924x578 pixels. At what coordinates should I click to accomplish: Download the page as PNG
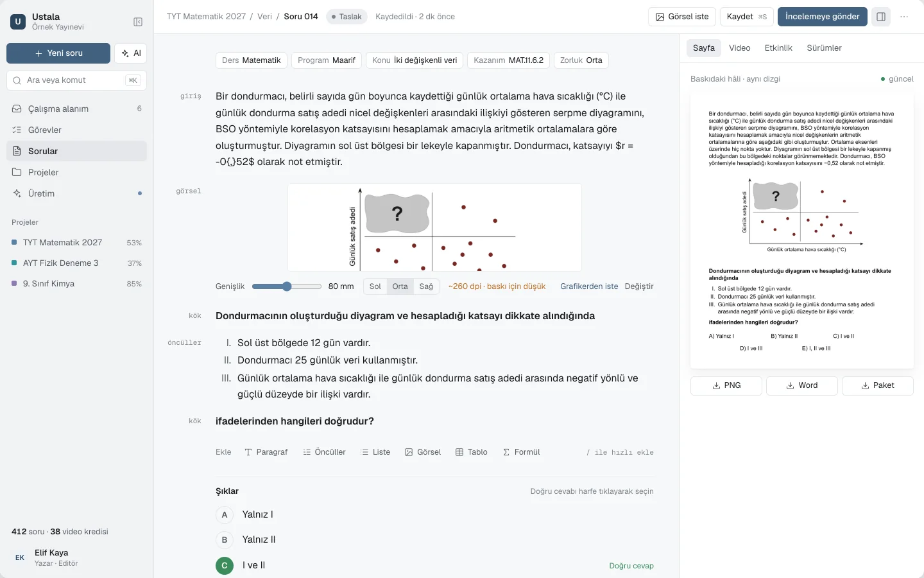(x=726, y=385)
